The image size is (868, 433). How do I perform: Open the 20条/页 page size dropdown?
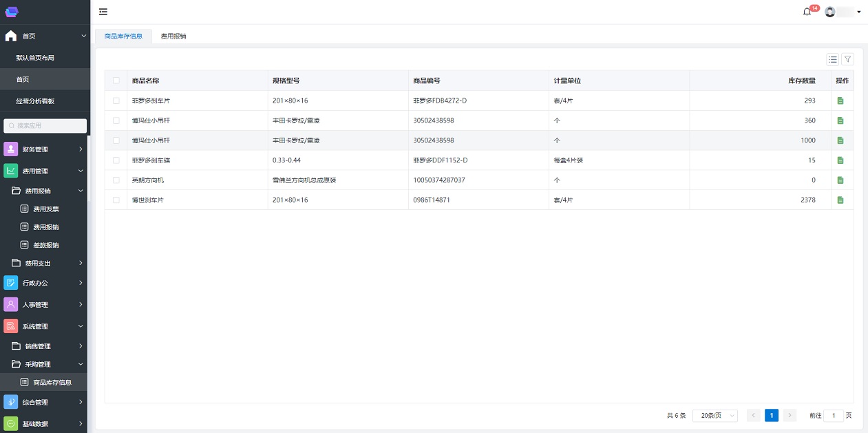tap(714, 416)
